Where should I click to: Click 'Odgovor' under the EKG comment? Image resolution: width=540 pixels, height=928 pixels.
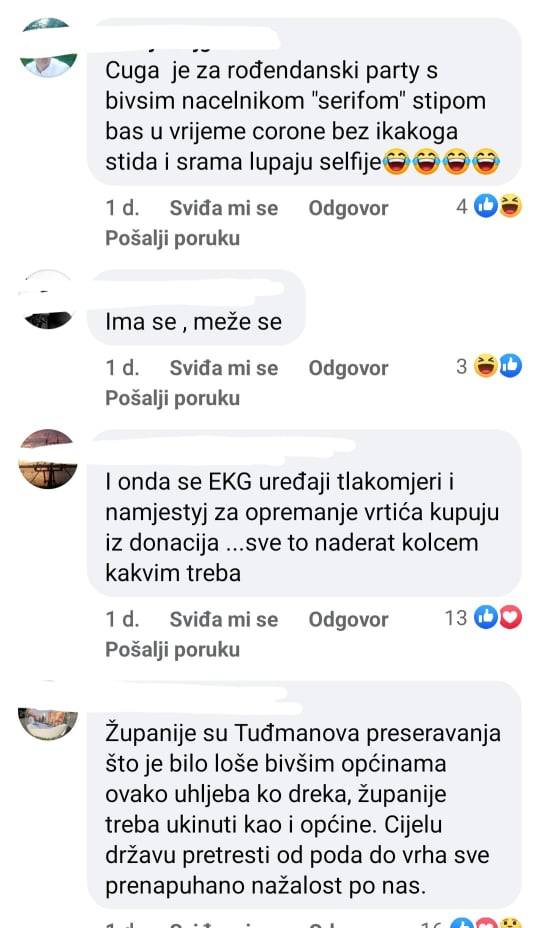tap(348, 619)
